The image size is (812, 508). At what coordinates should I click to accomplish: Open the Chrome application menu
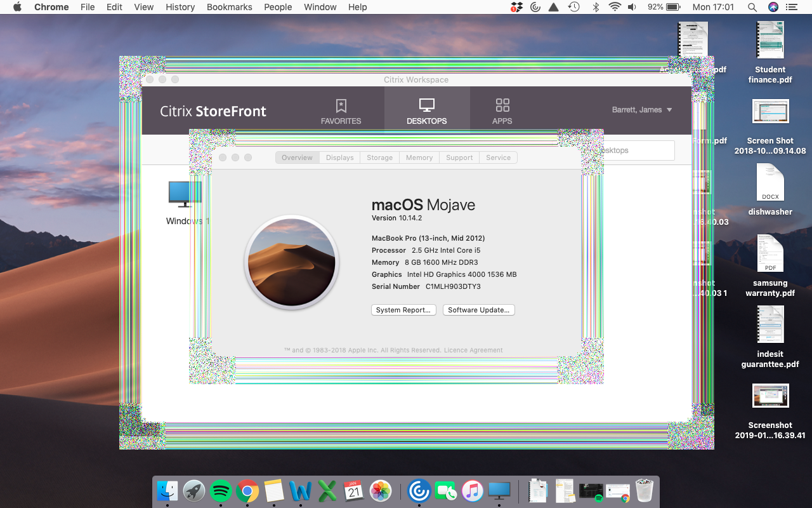[51, 7]
